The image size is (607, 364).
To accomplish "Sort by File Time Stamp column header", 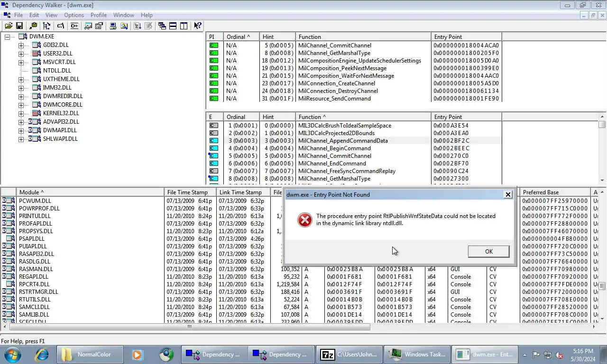I will click(x=190, y=192).
